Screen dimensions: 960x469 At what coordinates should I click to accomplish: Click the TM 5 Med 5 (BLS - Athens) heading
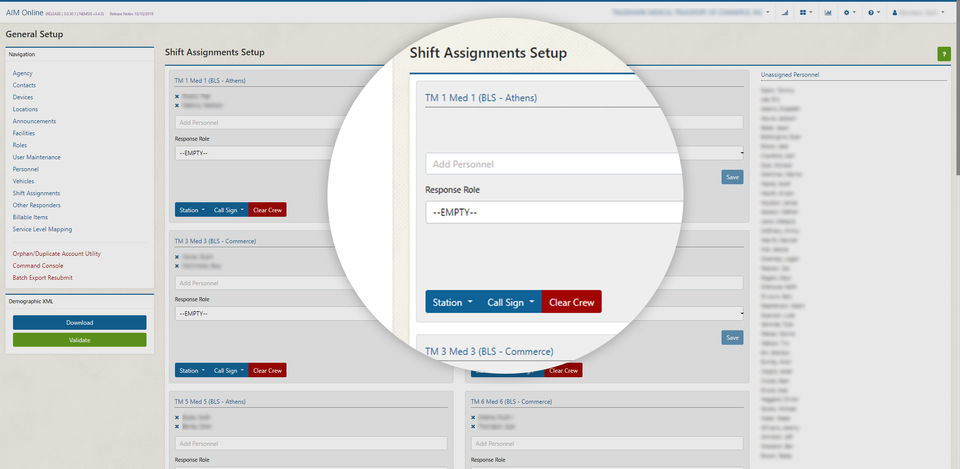coord(210,402)
